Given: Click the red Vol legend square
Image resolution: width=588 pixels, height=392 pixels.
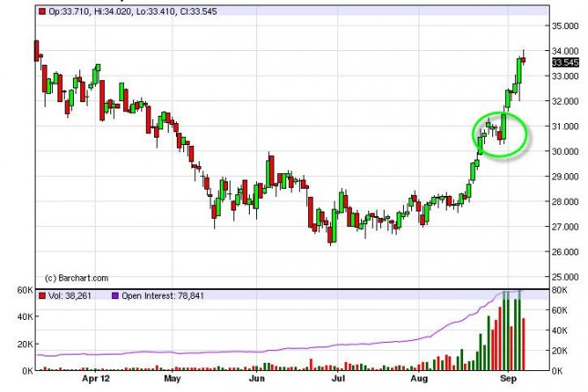Looking at the screenshot, I should click(42, 296).
